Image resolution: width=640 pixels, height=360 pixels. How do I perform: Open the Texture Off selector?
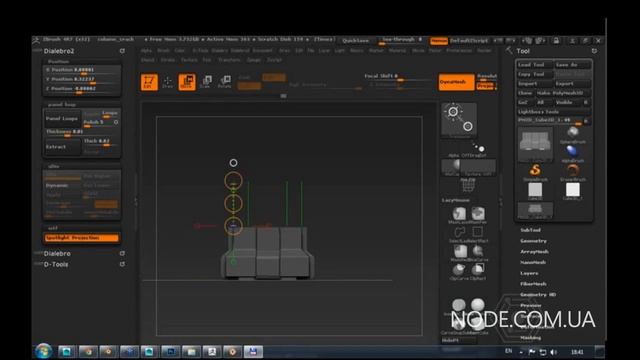(x=478, y=167)
